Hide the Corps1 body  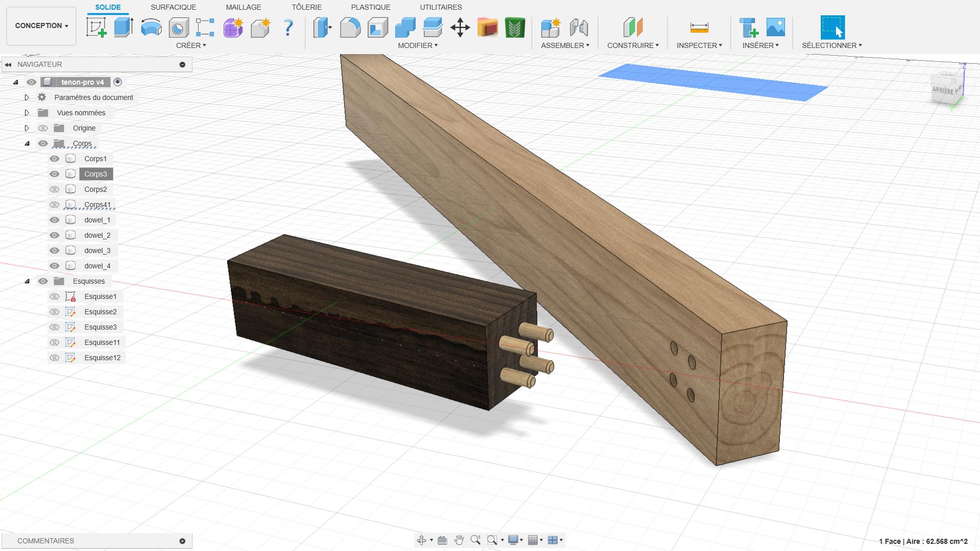tap(55, 159)
